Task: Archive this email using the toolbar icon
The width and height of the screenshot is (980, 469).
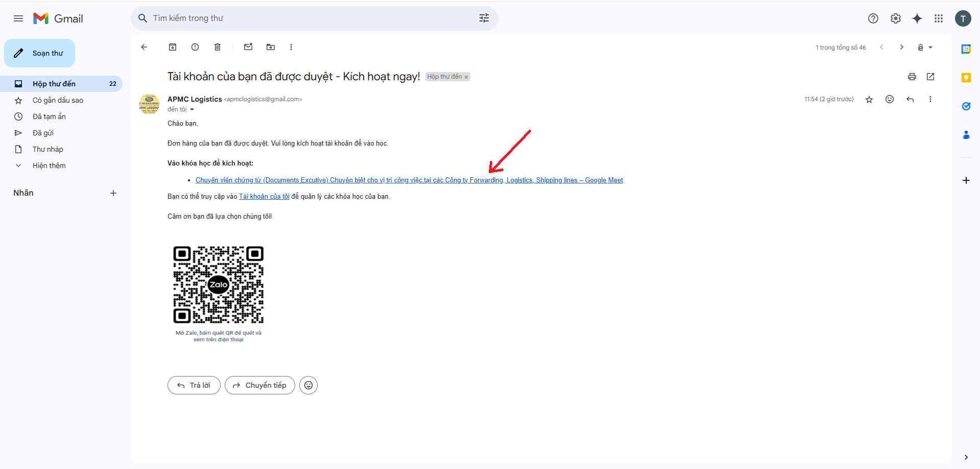Action: coord(173,47)
